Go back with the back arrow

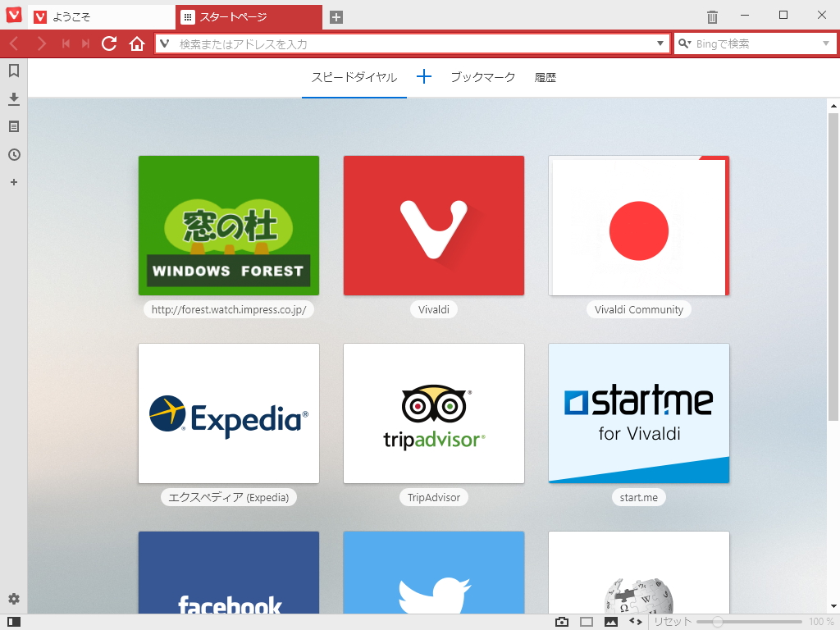[x=15, y=43]
